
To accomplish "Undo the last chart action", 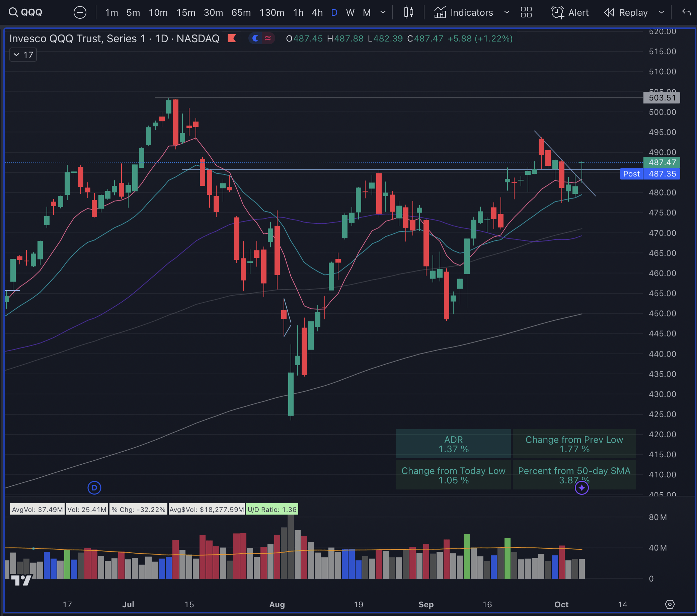I will [x=687, y=12].
